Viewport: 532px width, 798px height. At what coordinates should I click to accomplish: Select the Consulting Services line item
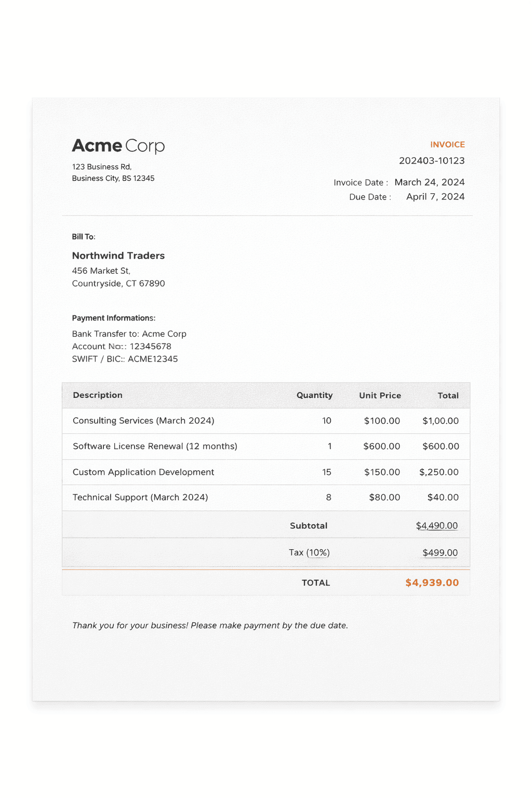143,421
